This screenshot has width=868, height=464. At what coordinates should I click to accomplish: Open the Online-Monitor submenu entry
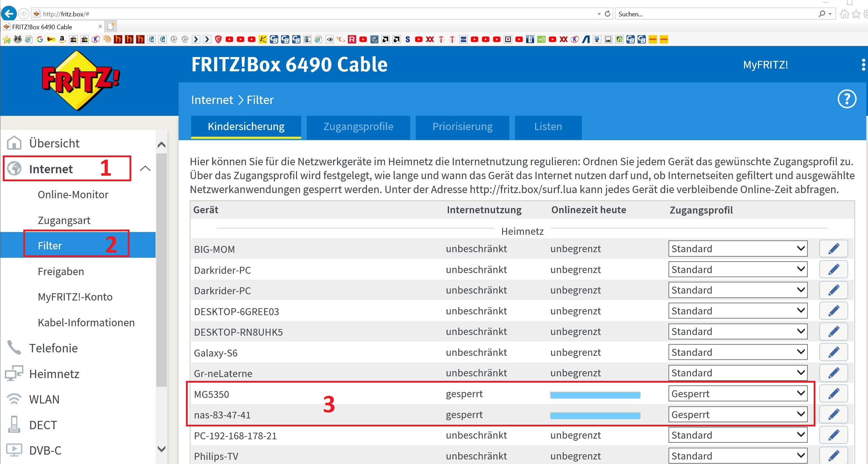pos(73,194)
